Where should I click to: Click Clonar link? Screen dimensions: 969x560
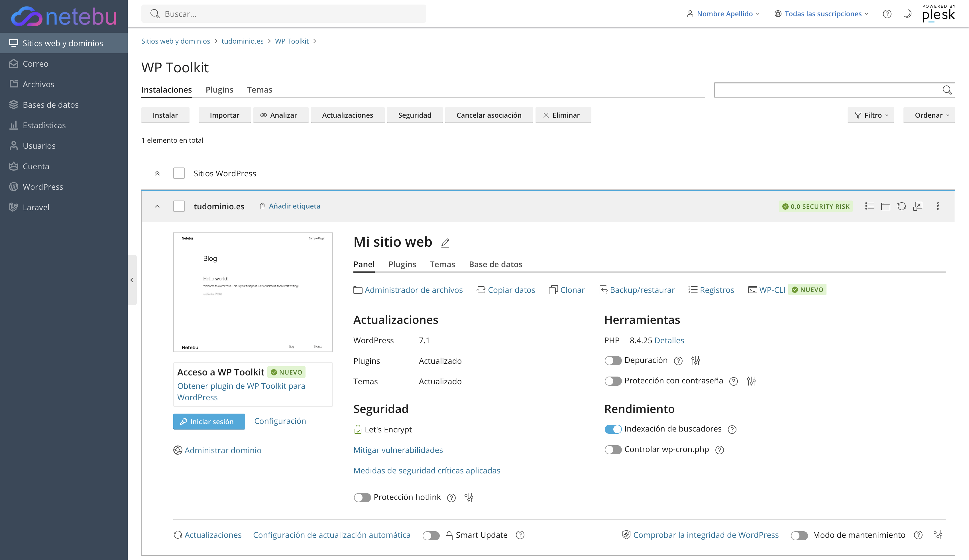click(x=566, y=290)
